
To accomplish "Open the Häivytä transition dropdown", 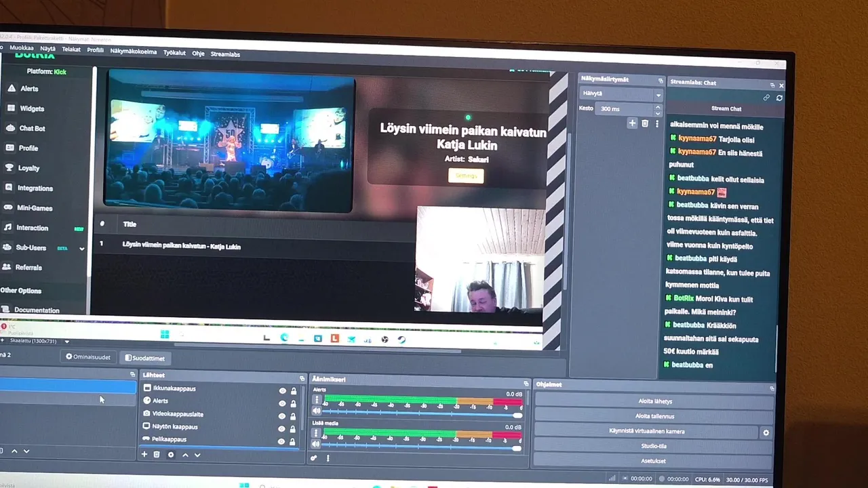I will [x=621, y=94].
